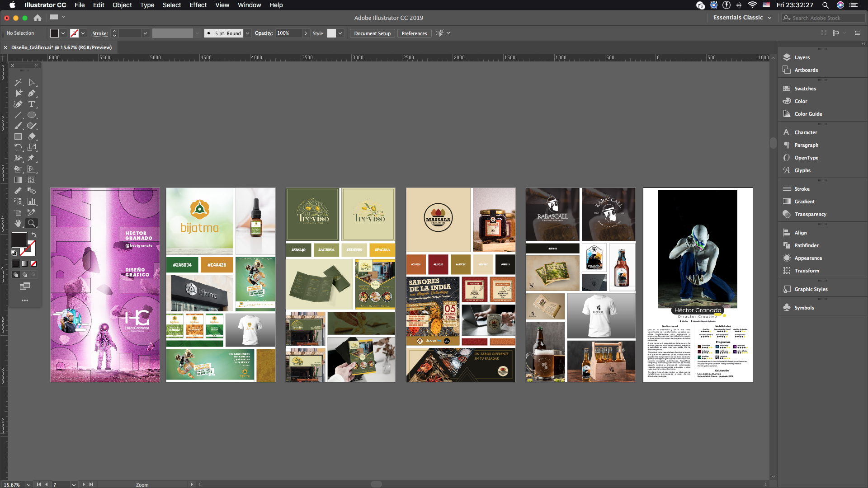Select the Type tool in toolbar
The image size is (868, 488).
32,103
